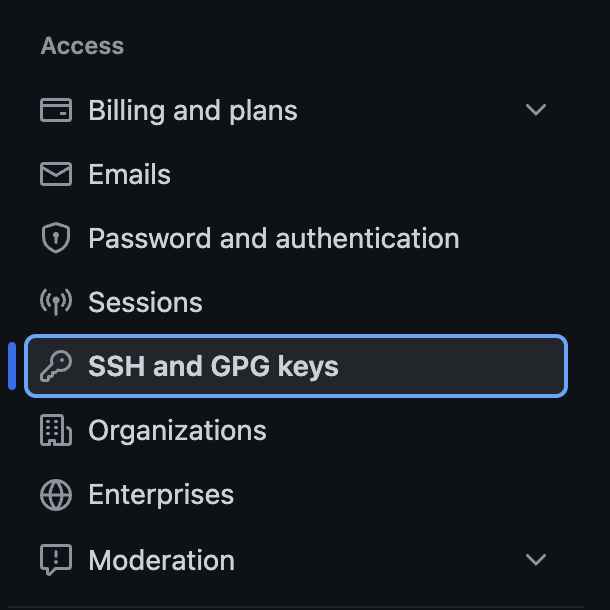610x610 pixels.
Task: Click the shield lock icon
Action: click(56, 238)
